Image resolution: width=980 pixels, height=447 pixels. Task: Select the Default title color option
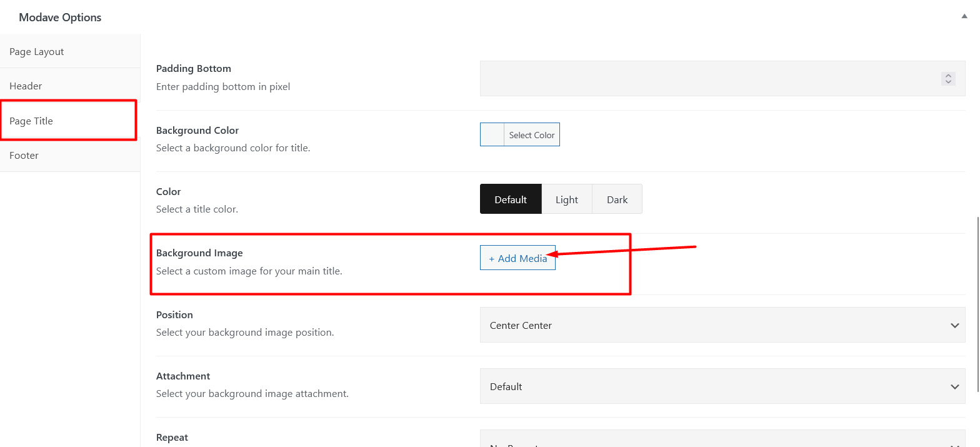pyautogui.click(x=511, y=199)
